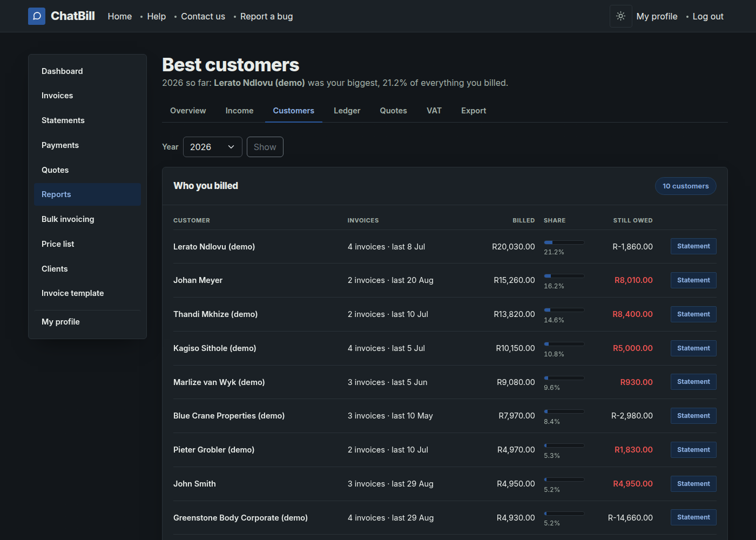View statement for Thandi Mkhize (demo)
Screen dimensions: 756x540
point(693,314)
